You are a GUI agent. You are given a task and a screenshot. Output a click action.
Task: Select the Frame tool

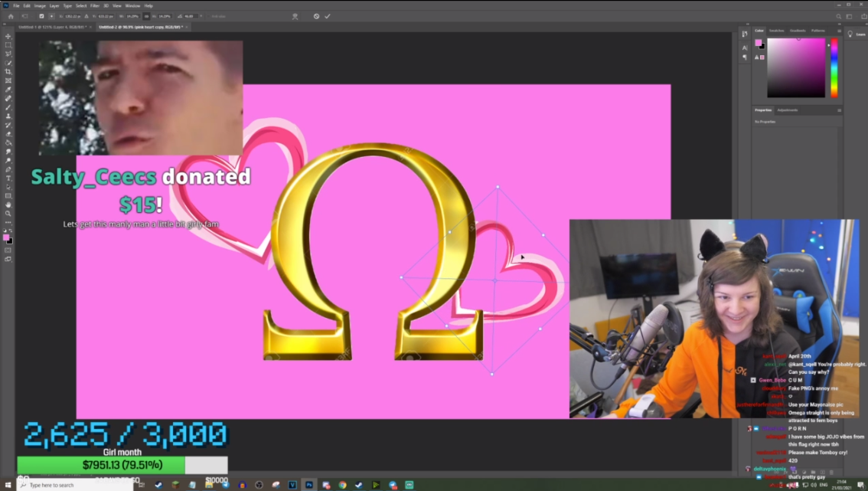pyautogui.click(x=8, y=80)
